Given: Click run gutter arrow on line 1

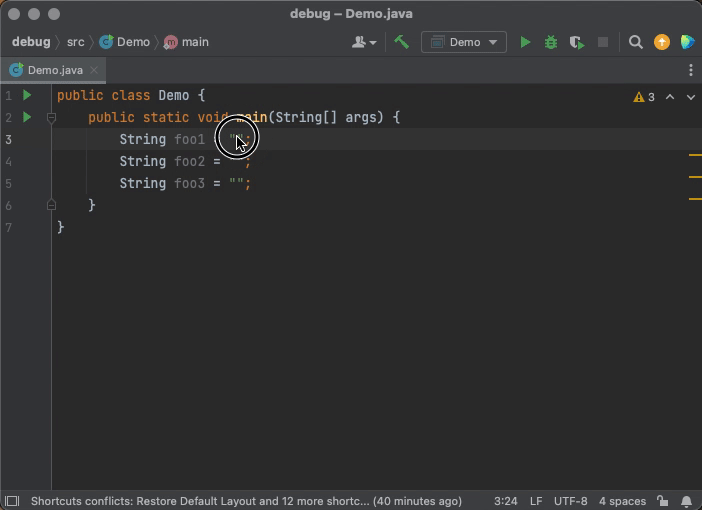Looking at the screenshot, I should tap(27, 95).
